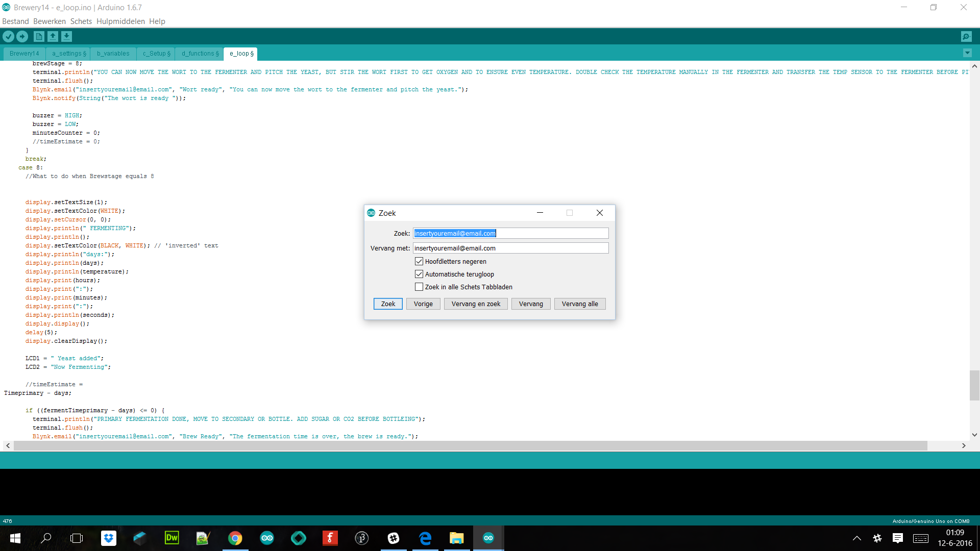This screenshot has height=551, width=980.
Task: Enable Zoek in alle Schets Tabbladen
Action: 419,287
